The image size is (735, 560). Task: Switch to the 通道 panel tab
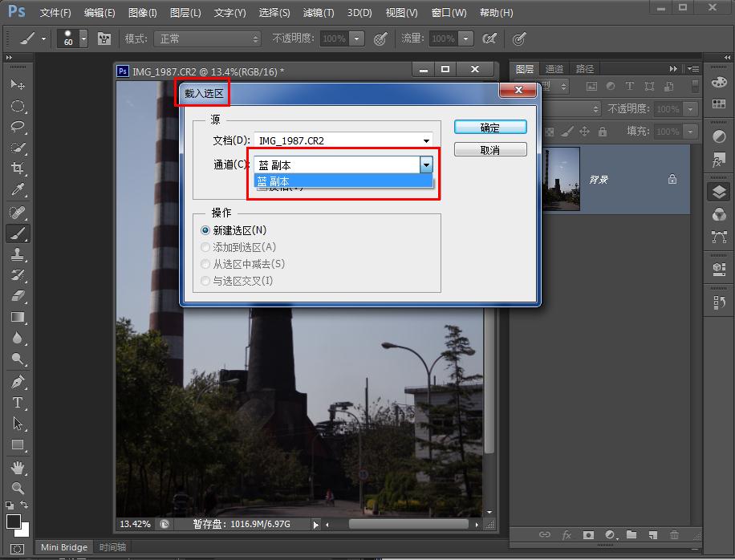tap(554, 69)
